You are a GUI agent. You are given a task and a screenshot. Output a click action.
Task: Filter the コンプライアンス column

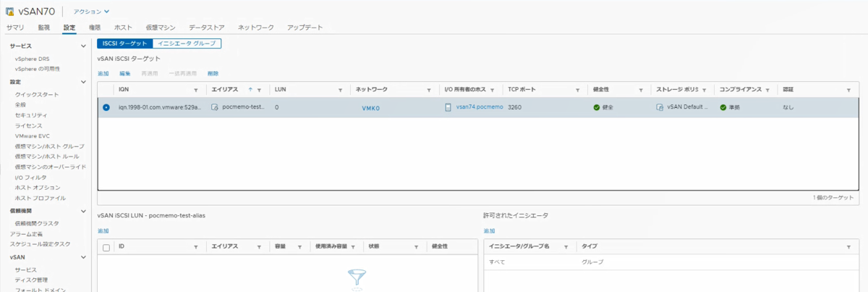[767, 90]
